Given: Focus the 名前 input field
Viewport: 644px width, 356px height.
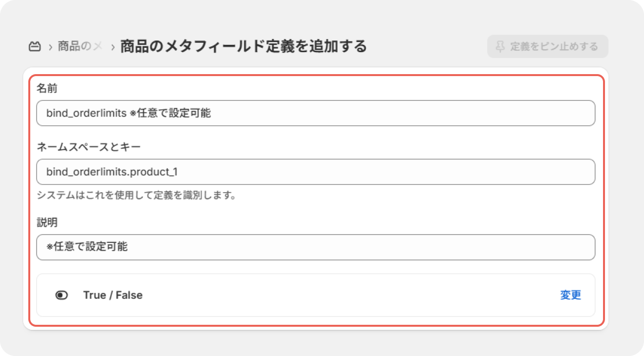Looking at the screenshot, I should pyautogui.click(x=316, y=113).
